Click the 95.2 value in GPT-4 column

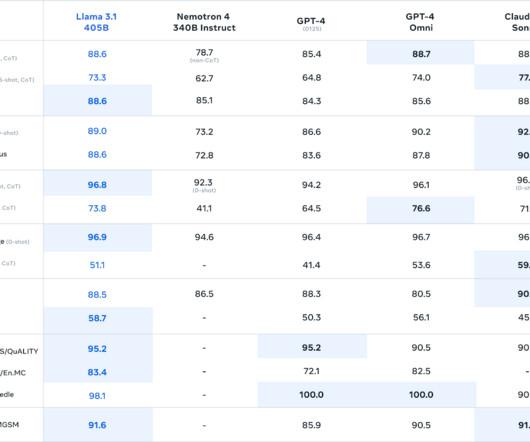click(x=312, y=347)
